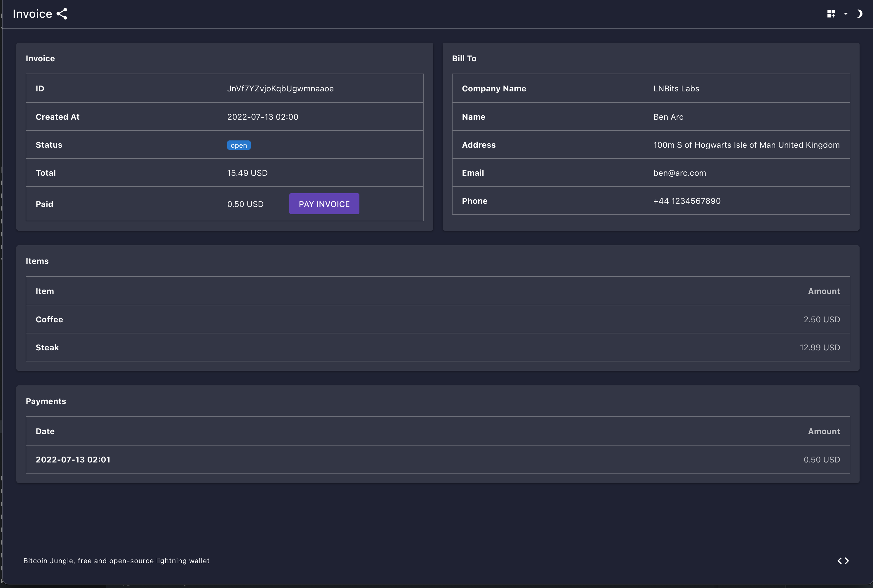This screenshot has width=873, height=588.
Task: Click the Status row label
Action: coord(49,145)
